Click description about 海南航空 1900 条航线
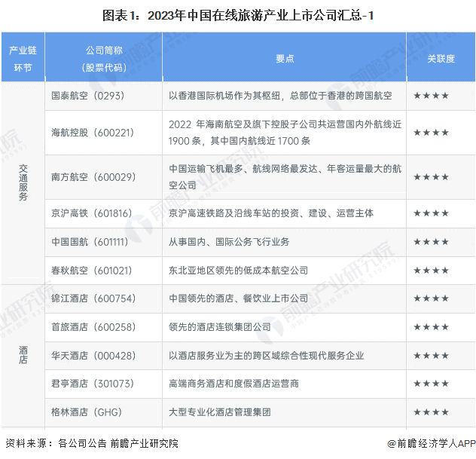Image resolution: width=476 pixels, height=459 pixels. coord(285,133)
